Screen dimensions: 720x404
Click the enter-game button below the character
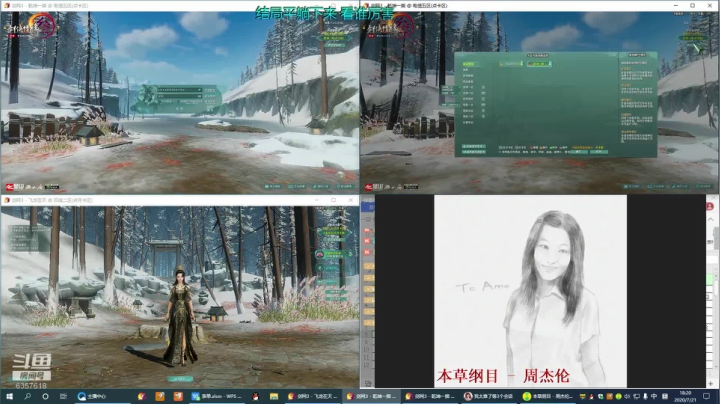[180, 379]
